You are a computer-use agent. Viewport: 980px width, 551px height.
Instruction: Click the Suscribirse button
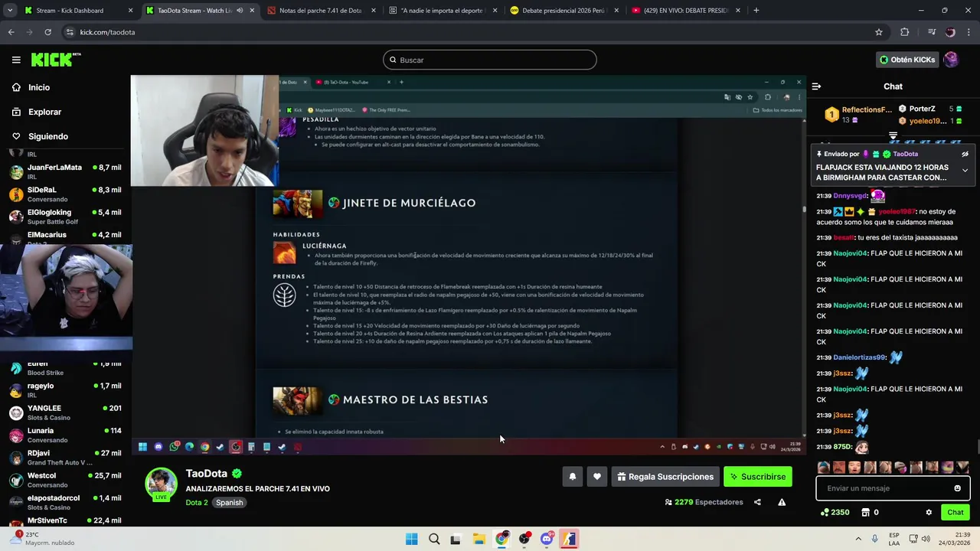click(x=758, y=477)
